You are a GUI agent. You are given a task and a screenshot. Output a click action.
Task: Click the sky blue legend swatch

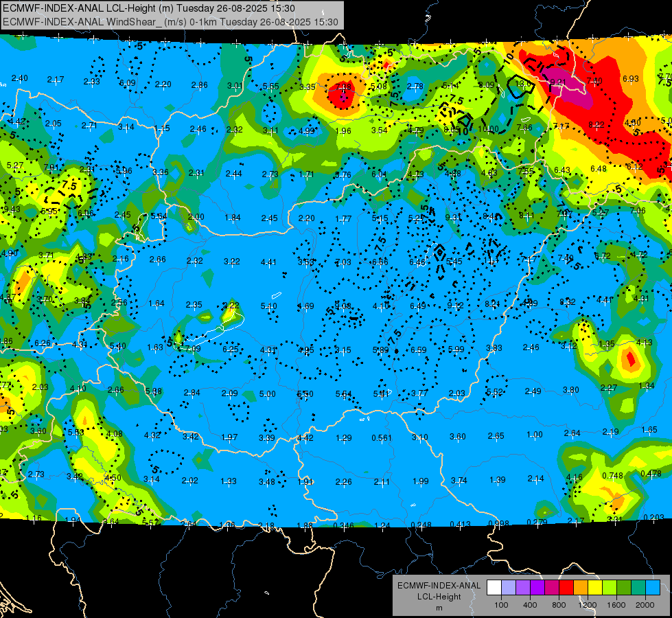(x=653, y=587)
